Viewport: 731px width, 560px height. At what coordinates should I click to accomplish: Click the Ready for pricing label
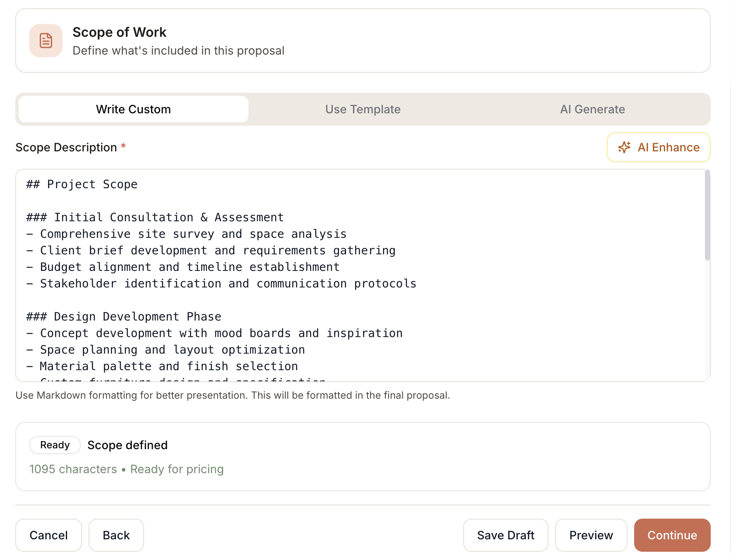(x=177, y=469)
